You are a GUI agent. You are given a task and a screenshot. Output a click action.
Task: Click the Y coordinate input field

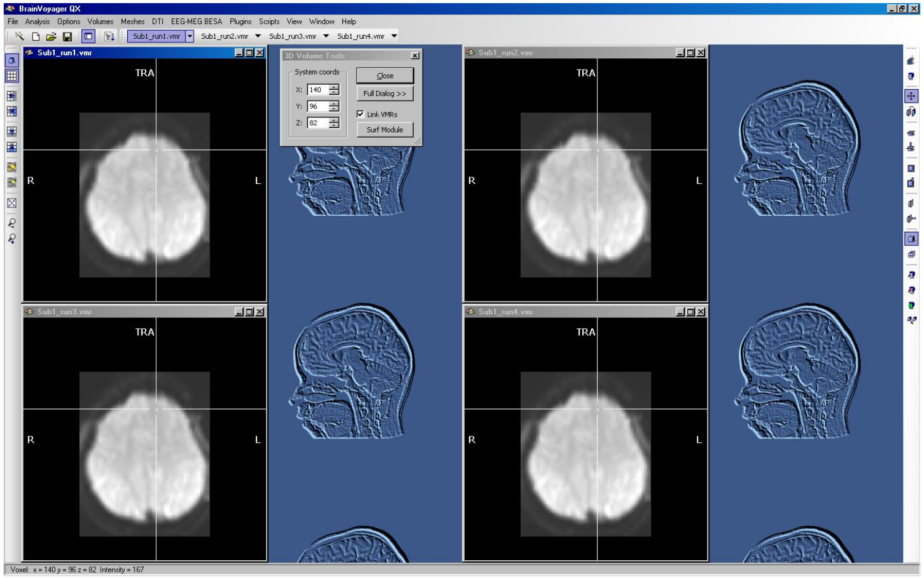click(x=318, y=106)
